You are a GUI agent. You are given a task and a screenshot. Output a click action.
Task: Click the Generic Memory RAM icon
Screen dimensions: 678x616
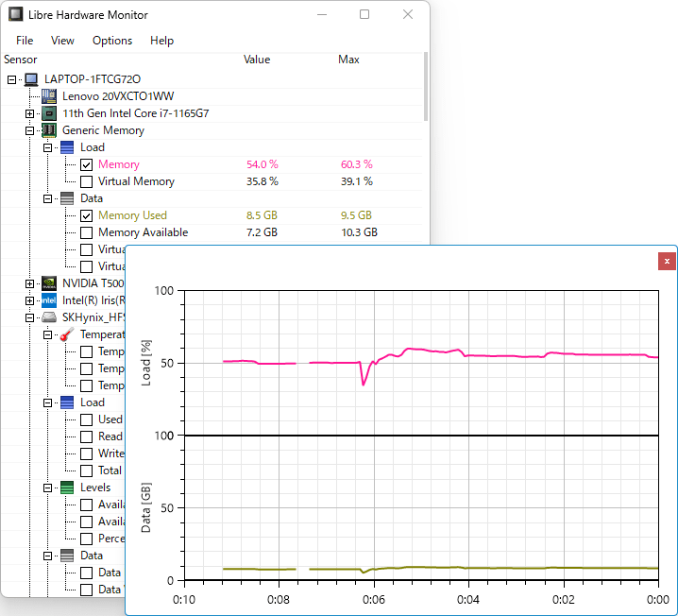tap(49, 130)
